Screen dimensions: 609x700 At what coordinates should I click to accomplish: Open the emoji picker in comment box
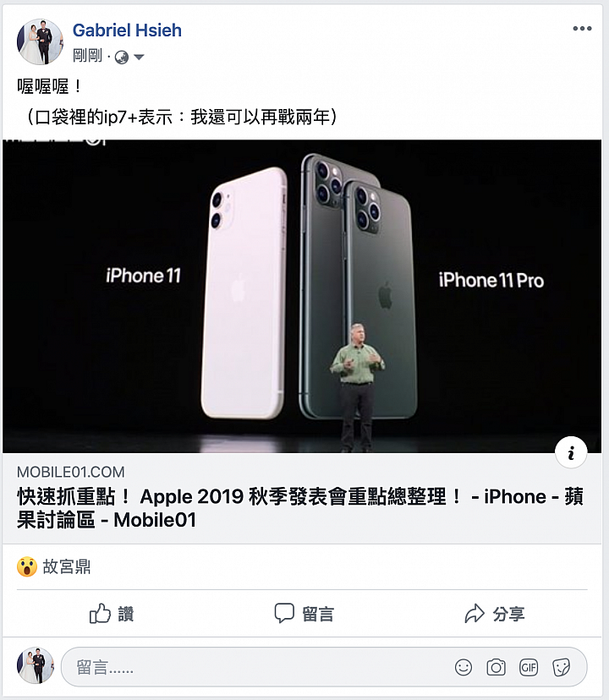click(464, 667)
